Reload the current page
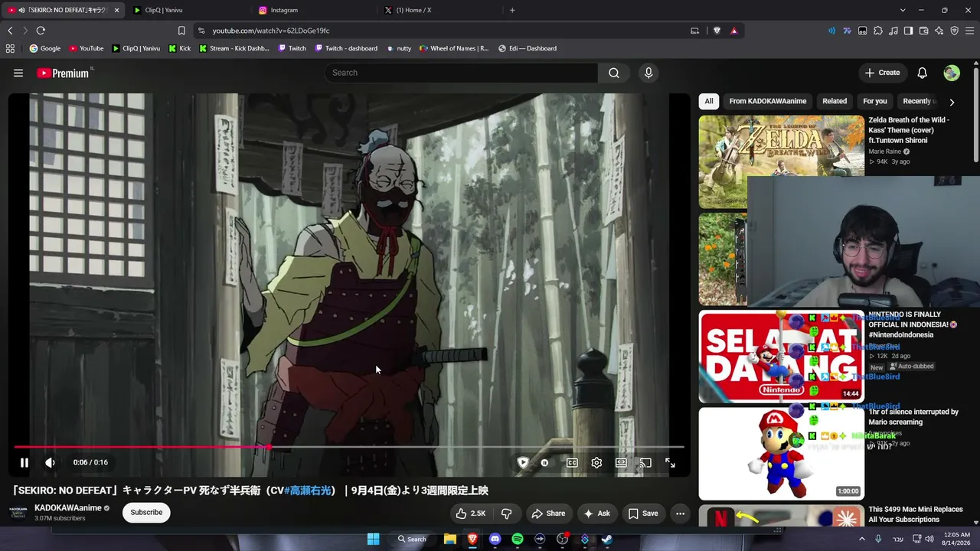This screenshot has width=980, height=551. [41, 31]
